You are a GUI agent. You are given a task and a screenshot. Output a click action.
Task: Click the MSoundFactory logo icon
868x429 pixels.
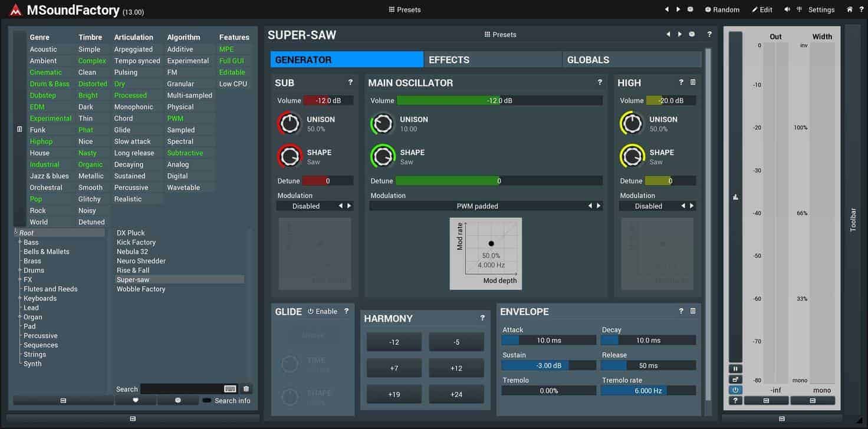[16, 10]
